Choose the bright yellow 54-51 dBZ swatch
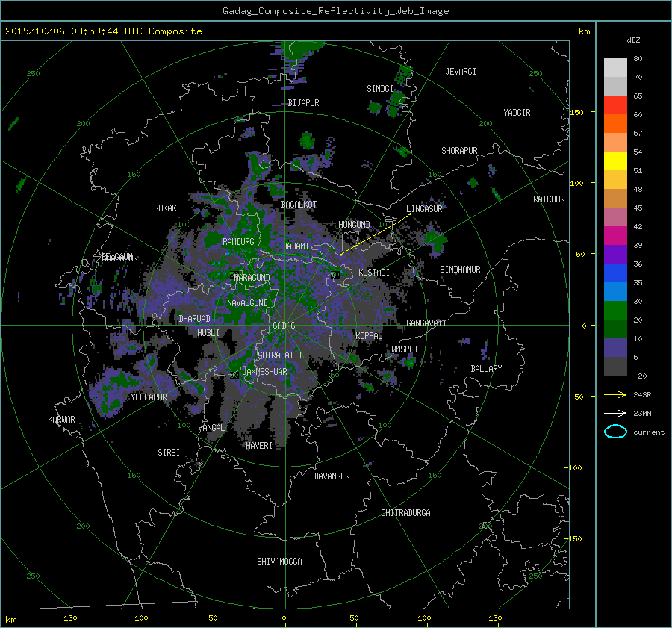This screenshot has width=672, height=628. pos(615,161)
